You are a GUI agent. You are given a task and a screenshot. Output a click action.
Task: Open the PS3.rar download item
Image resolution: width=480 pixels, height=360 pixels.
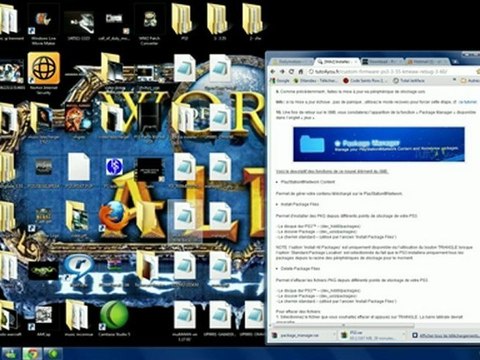click(x=372, y=335)
